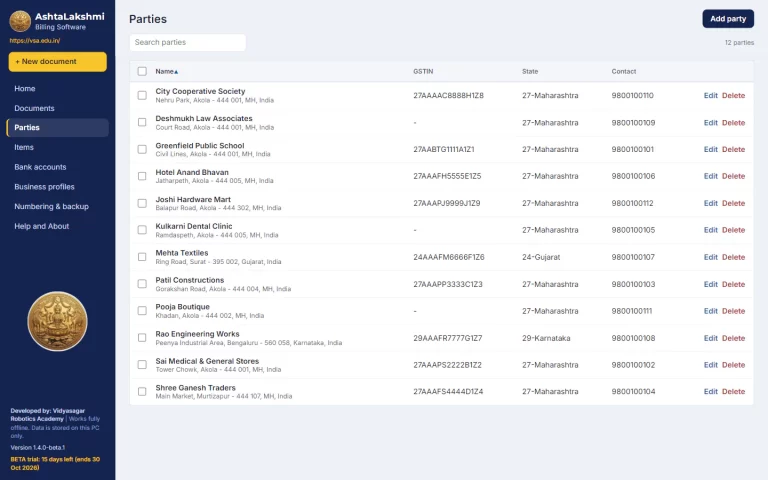Tick the Mehta Textiles checkbox
The image size is (768, 480).
[x=142, y=257]
